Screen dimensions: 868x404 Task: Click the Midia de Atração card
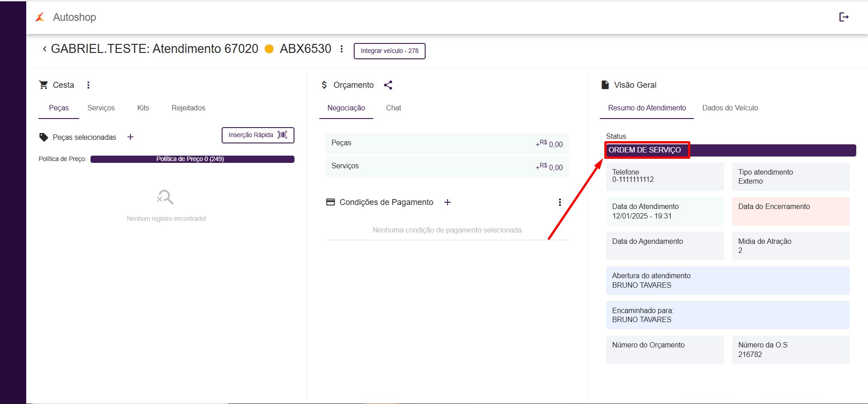[x=791, y=246]
